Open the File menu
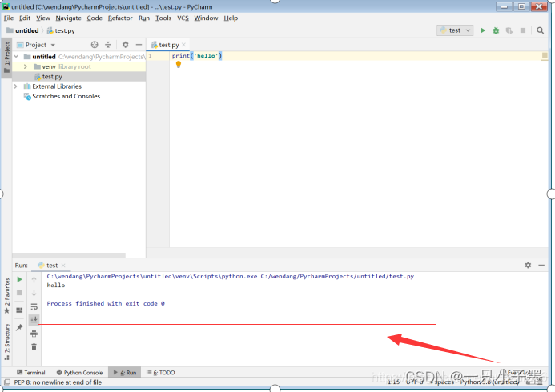 tap(9, 18)
